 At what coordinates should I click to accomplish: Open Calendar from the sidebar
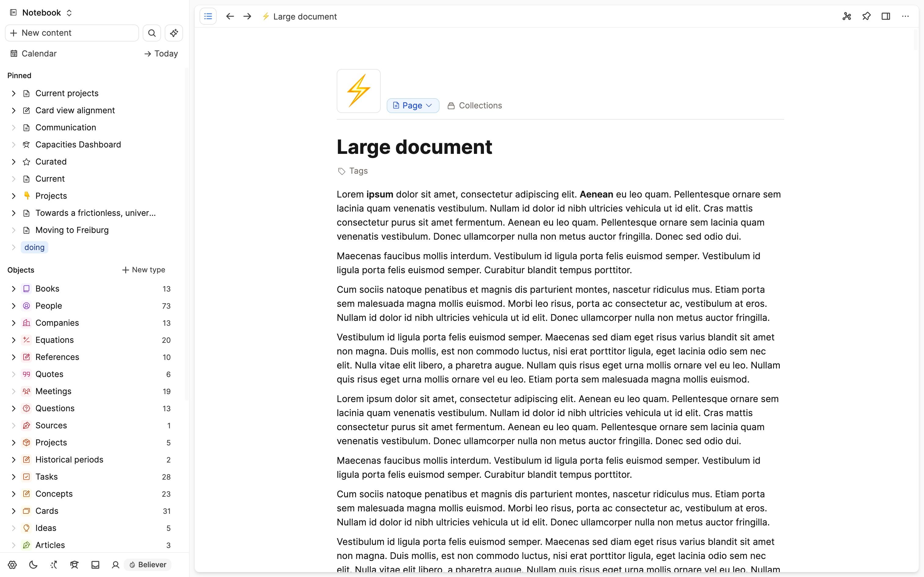38,53
